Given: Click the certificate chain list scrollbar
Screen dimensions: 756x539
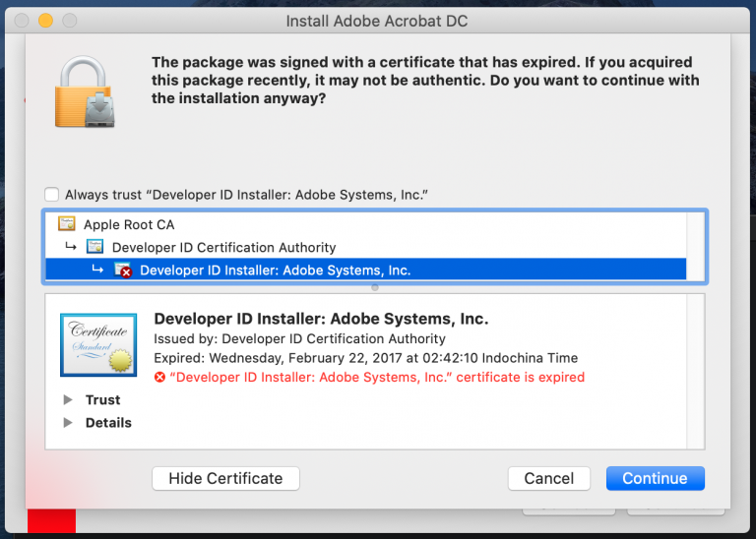Looking at the screenshot, I should click(695, 247).
